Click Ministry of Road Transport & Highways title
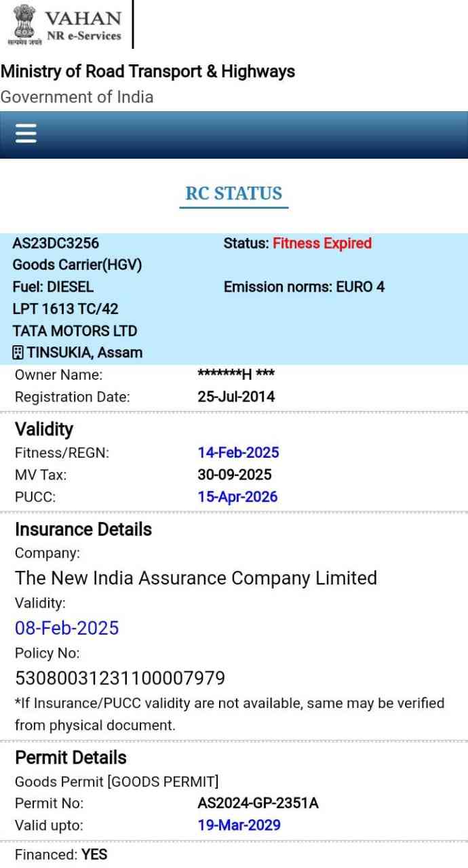The image size is (468, 868). tap(148, 71)
